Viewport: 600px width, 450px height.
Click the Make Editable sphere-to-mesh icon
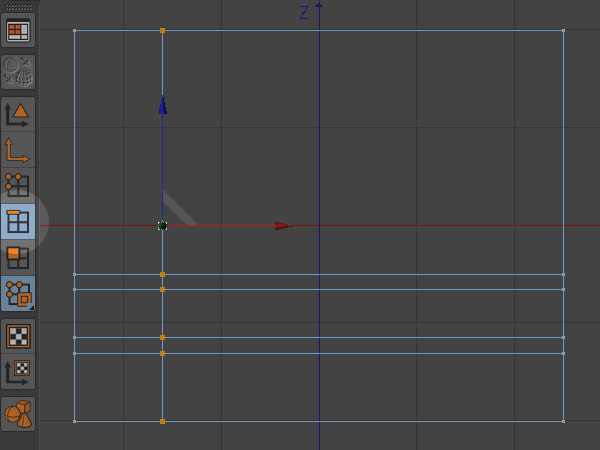coord(18,72)
